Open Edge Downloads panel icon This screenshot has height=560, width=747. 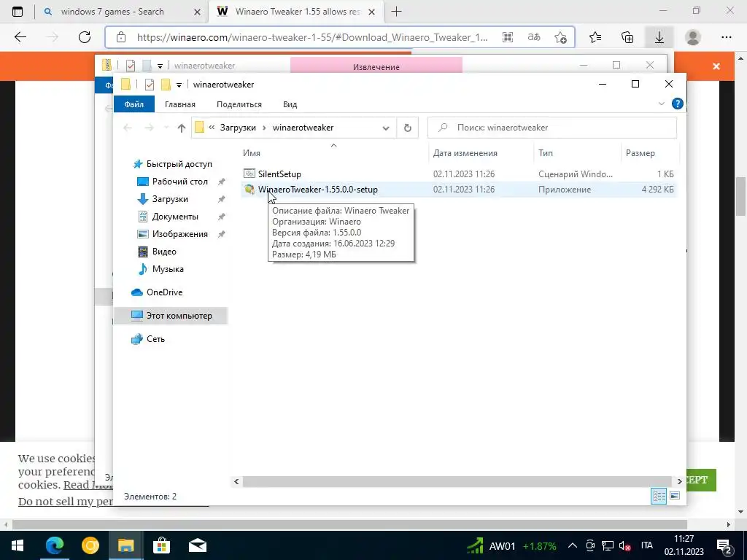click(x=659, y=37)
